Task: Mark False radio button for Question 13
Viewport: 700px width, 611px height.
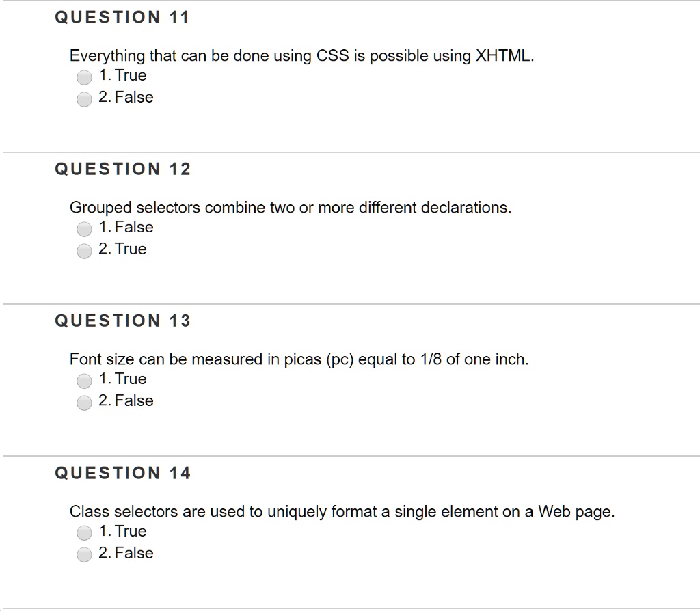Action: point(84,403)
